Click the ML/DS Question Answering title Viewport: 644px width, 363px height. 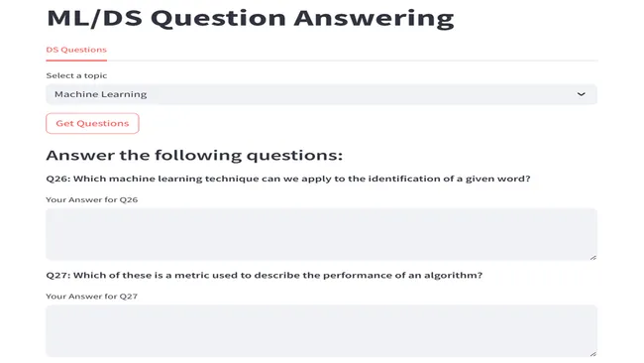tap(251, 19)
